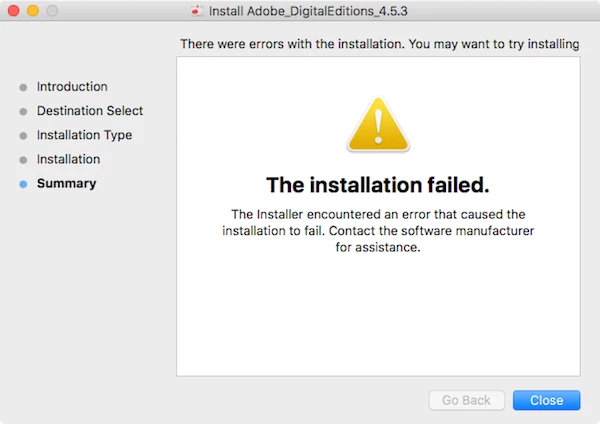
Task: Click the yellow warning triangle icon
Action: coord(378,124)
